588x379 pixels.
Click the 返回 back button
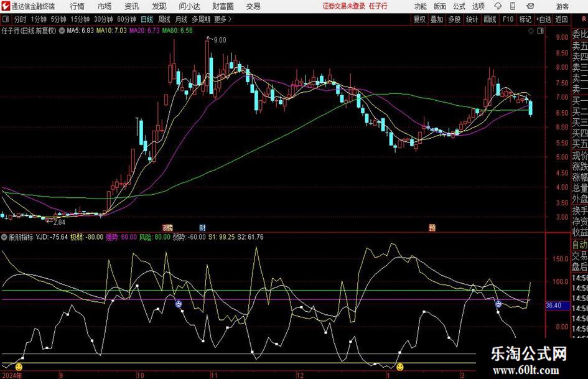pos(561,19)
